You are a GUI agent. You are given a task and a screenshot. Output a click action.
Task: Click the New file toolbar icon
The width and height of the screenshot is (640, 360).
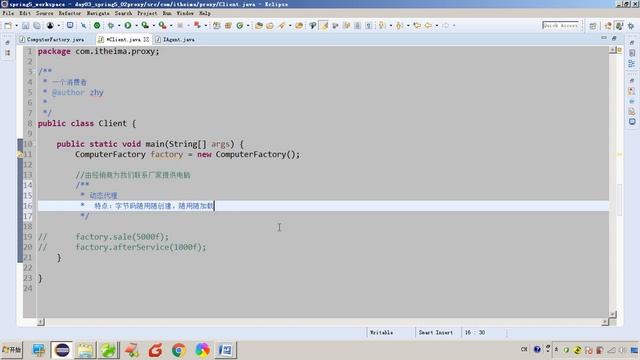point(8,26)
